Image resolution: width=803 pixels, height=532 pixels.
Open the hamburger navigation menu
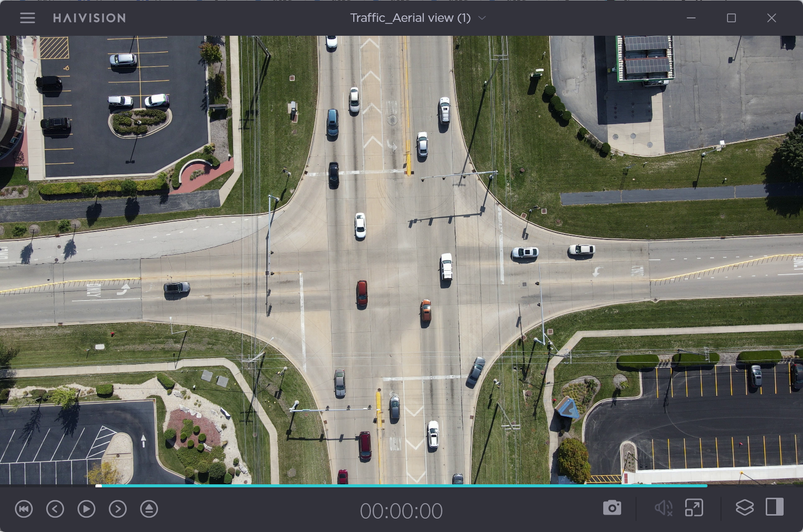27,18
